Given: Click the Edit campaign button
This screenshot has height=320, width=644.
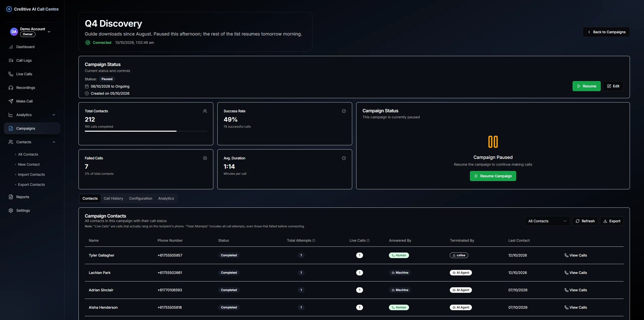Looking at the screenshot, I should point(613,86).
